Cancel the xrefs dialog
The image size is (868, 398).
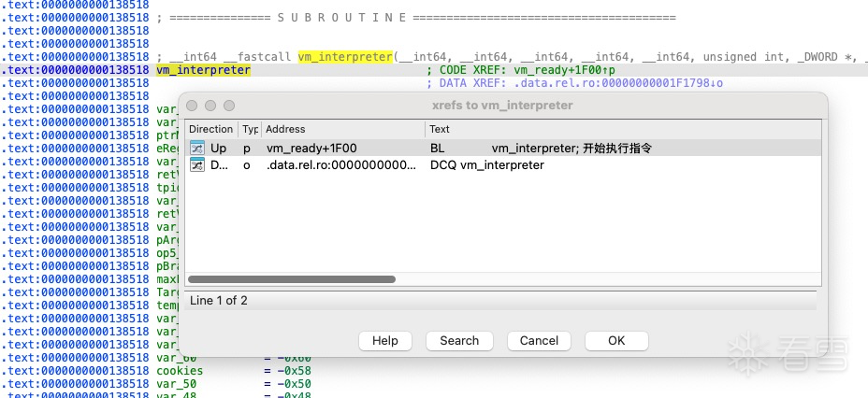(x=539, y=341)
